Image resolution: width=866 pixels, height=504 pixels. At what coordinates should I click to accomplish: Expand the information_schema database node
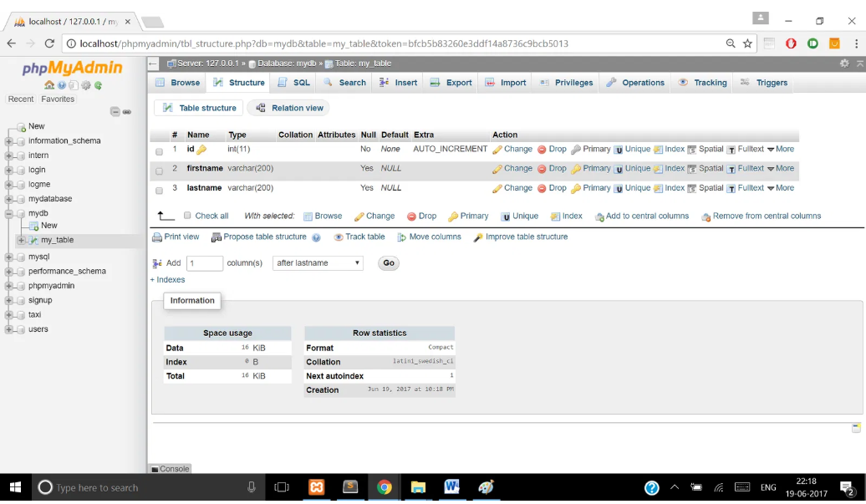[x=9, y=141]
